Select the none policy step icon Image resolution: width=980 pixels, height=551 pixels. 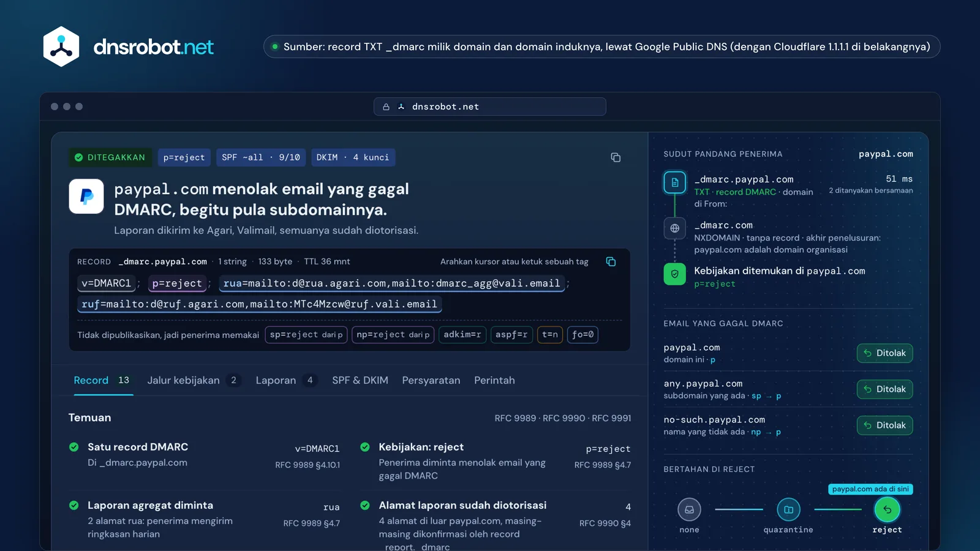point(689,509)
